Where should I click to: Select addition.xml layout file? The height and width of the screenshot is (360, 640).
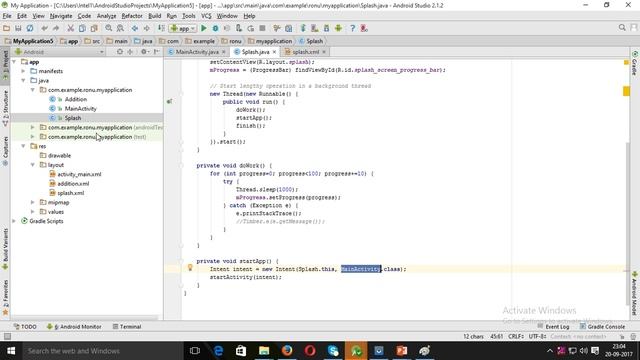[x=73, y=184]
